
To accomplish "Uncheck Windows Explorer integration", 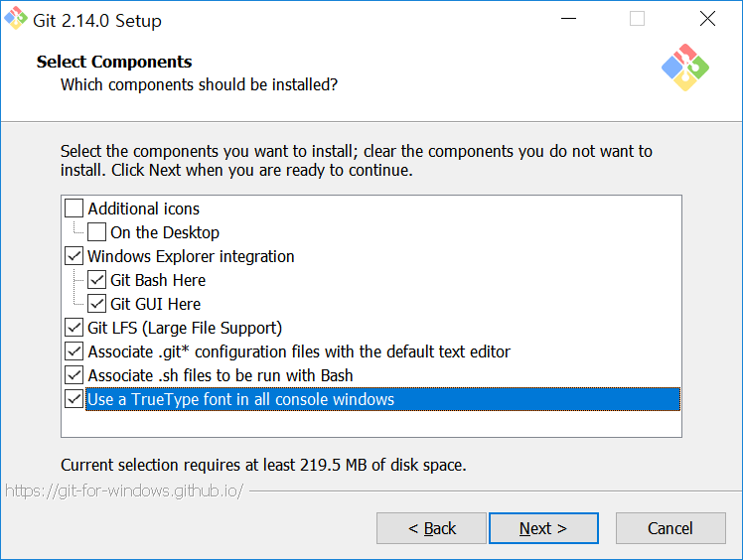I will (x=74, y=256).
